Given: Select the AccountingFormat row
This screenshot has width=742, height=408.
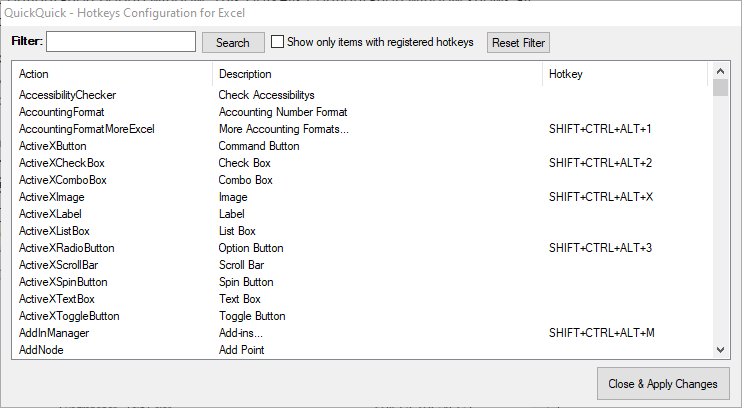Looking at the screenshot, I should click(x=61, y=112).
